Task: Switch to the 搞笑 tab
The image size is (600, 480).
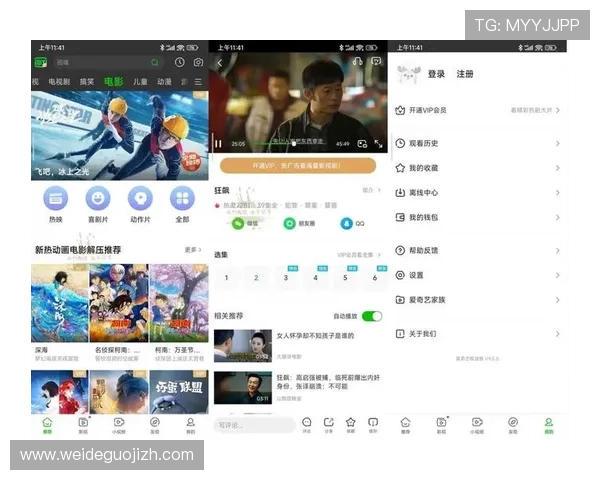Action: pos(87,82)
